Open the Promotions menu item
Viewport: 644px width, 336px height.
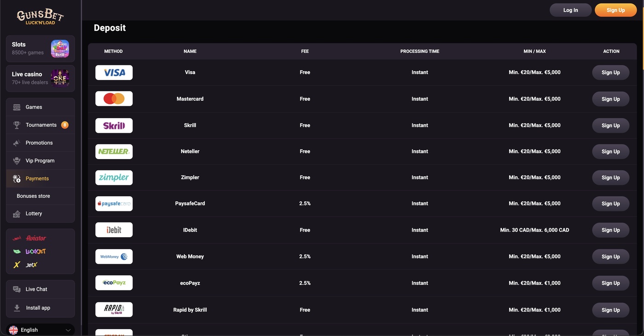point(40,143)
